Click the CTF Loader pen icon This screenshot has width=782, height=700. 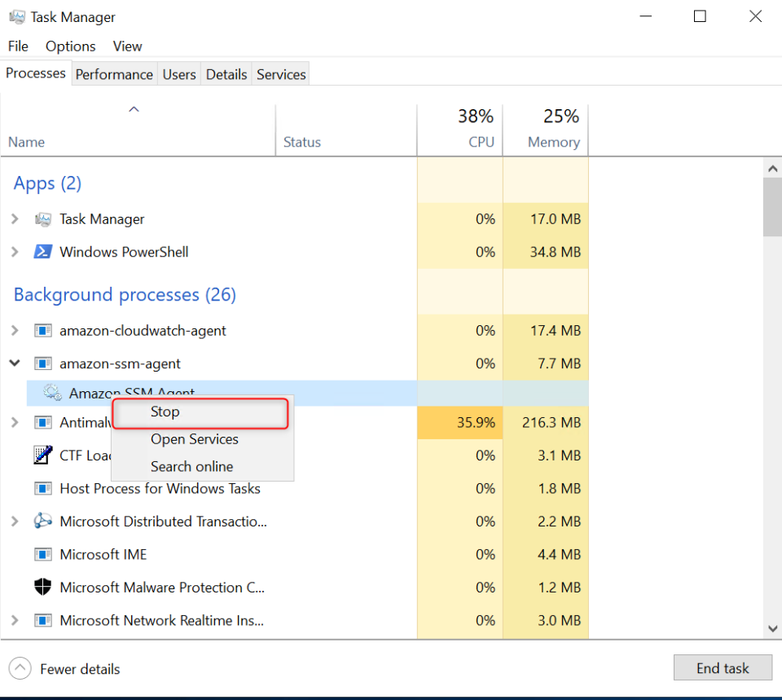43,455
